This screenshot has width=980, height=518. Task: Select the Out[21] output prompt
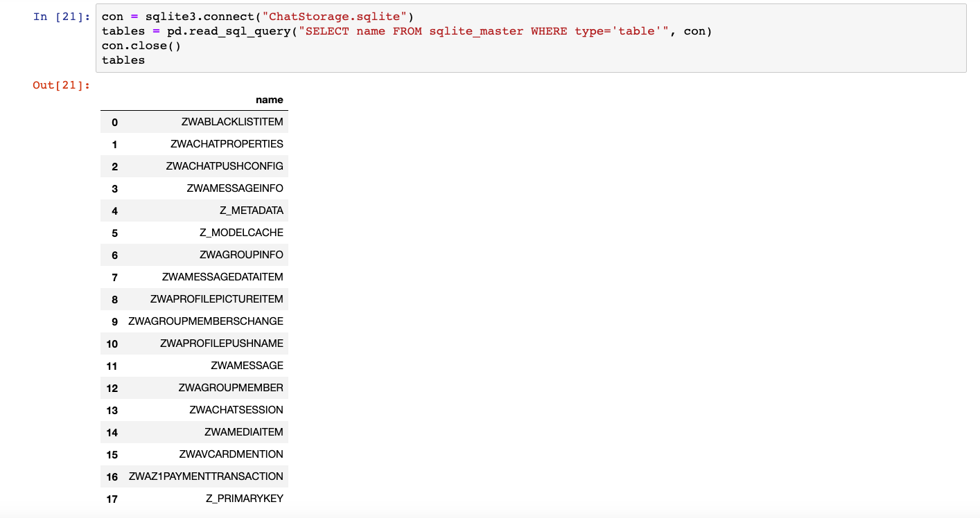[62, 85]
